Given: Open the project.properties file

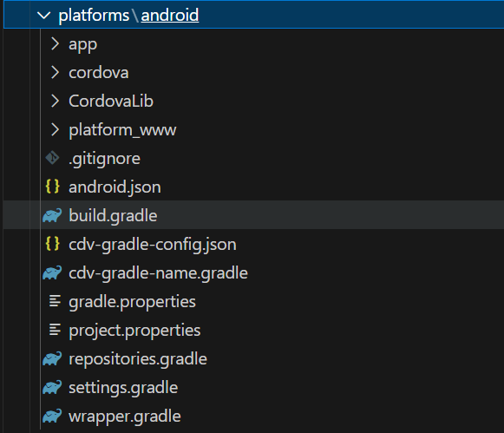Looking at the screenshot, I should pyautogui.click(x=134, y=331).
